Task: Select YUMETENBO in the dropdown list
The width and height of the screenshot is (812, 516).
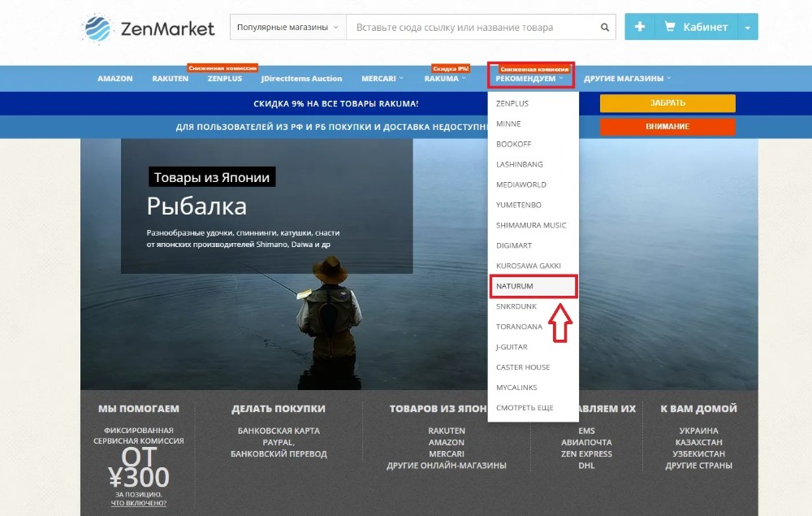Action: 533,205
